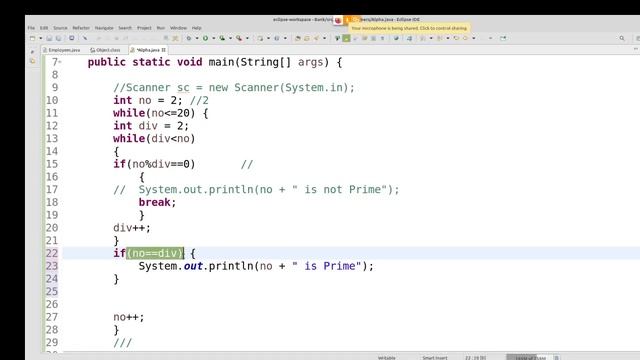Click the red Firefox sharing indicator icon

pyautogui.click(x=338, y=20)
